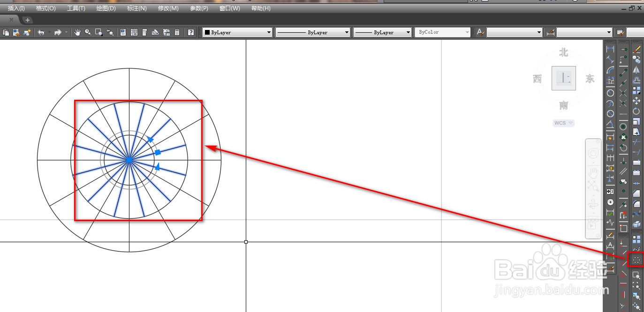
Task: Close the current drawing tab
Action: point(12,20)
